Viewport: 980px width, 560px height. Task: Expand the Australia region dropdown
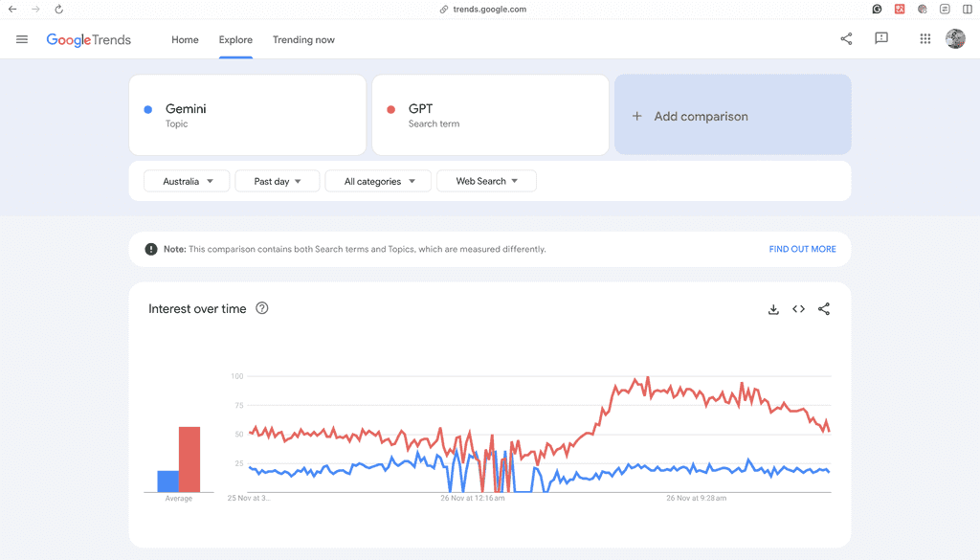pos(187,181)
